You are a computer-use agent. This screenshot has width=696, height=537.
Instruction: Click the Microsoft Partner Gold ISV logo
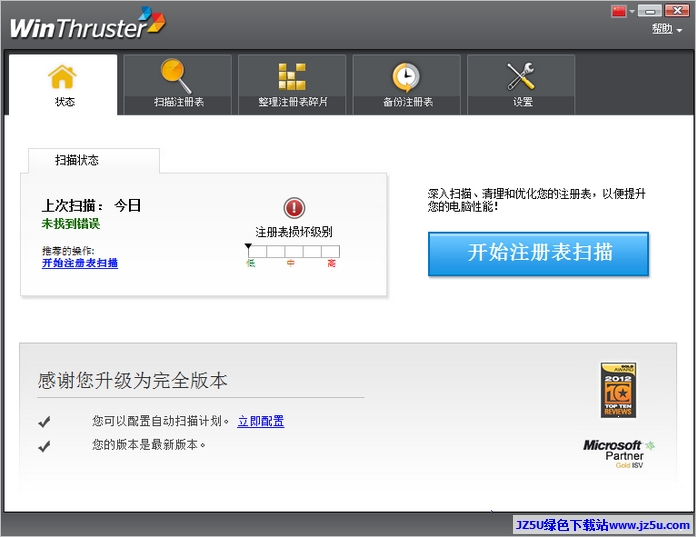pyautogui.click(x=619, y=454)
